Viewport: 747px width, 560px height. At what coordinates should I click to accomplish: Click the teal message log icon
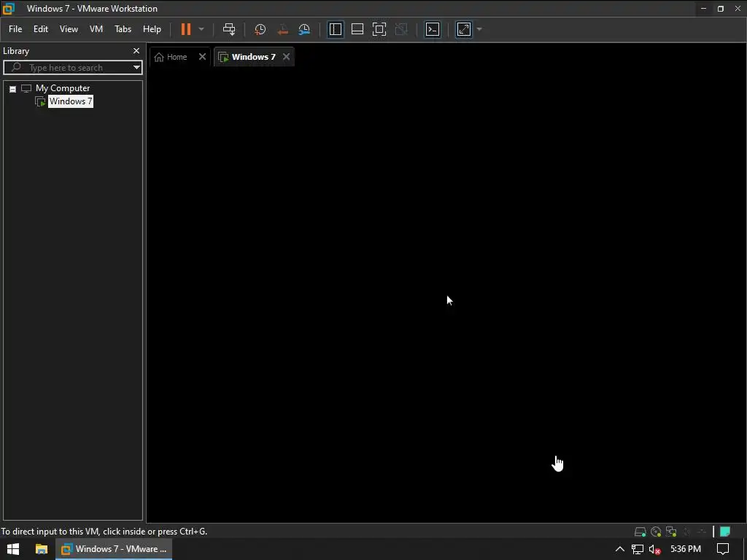pyautogui.click(x=725, y=532)
